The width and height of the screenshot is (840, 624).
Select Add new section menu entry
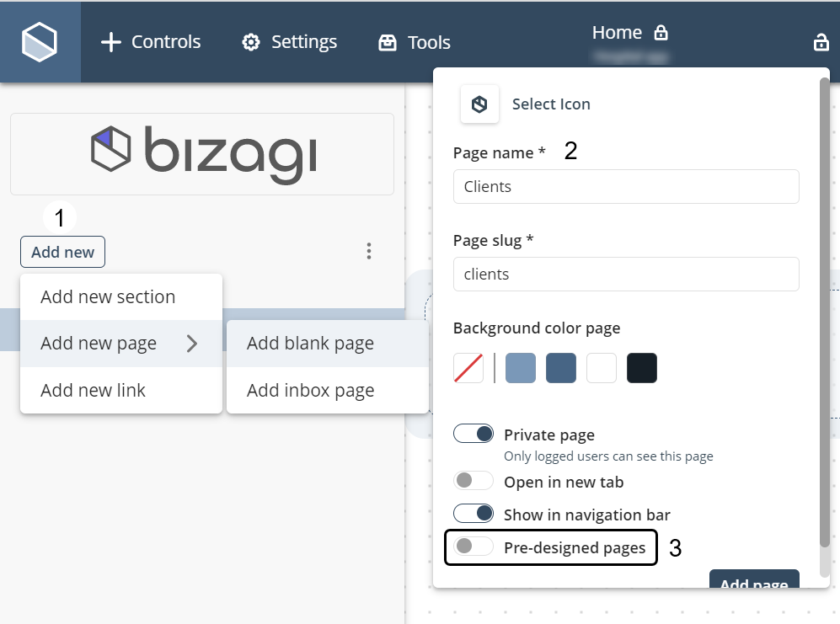108,296
